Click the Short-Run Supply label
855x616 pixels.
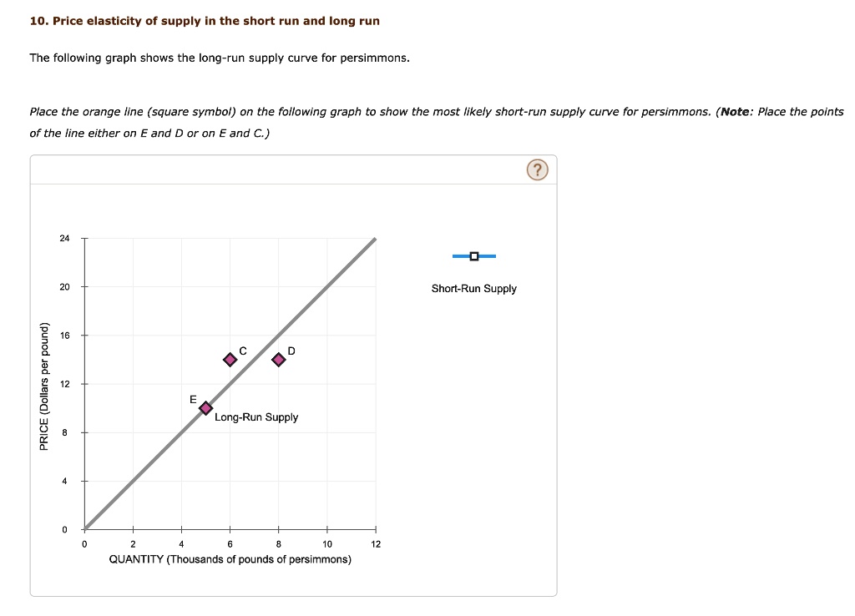tap(473, 289)
